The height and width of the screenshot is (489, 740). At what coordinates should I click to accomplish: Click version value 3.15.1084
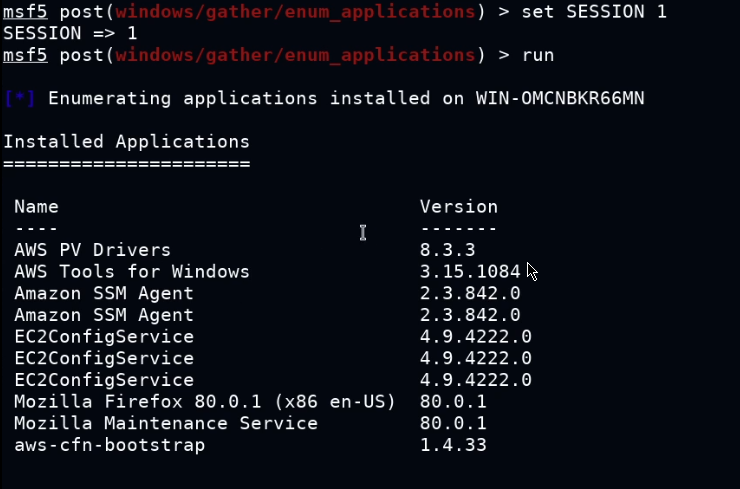470,271
